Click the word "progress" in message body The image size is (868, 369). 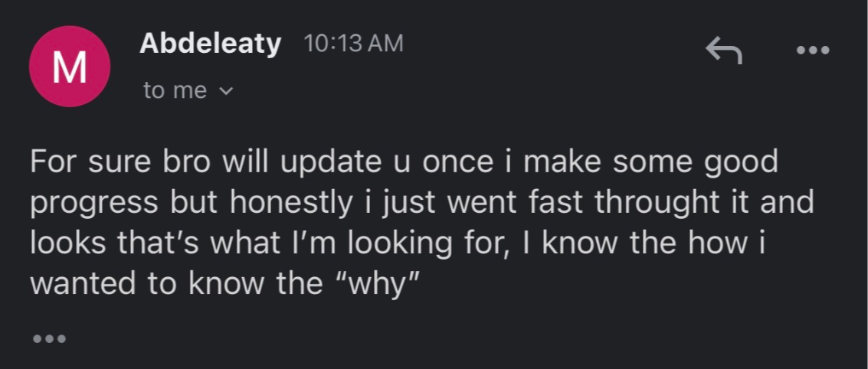96,204
